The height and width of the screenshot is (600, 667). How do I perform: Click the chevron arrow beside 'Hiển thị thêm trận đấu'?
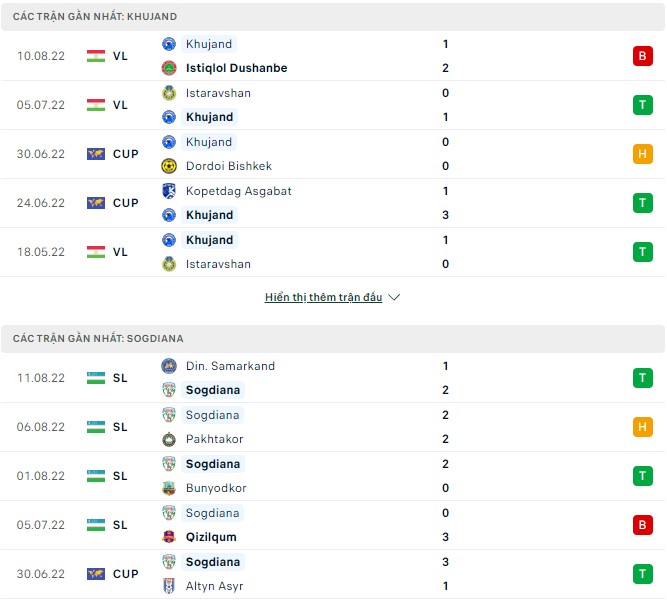394,297
